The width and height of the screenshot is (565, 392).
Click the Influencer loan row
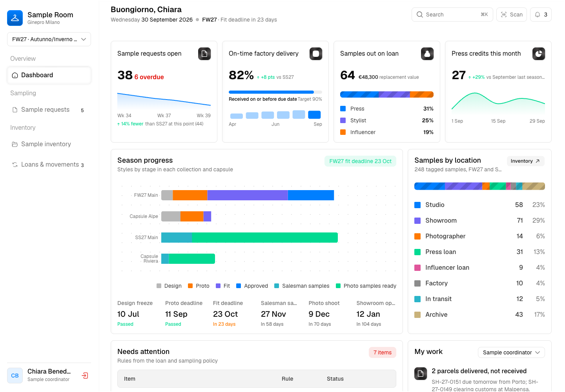point(479,268)
